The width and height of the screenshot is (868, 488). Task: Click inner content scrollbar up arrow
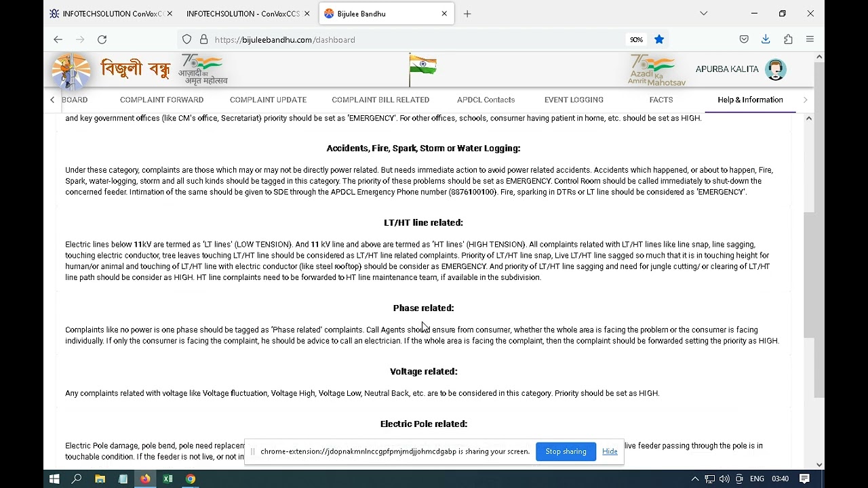[x=809, y=119]
